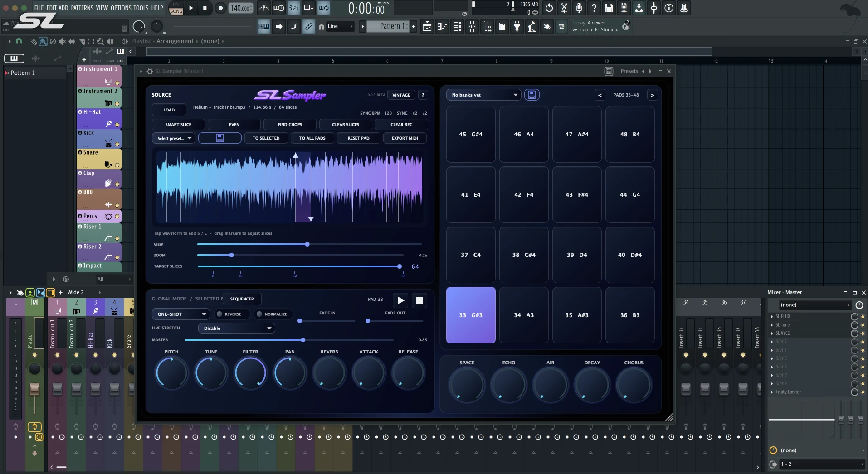Select the playlist paint brush tool
This screenshot has height=474, width=868.
click(43, 41)
